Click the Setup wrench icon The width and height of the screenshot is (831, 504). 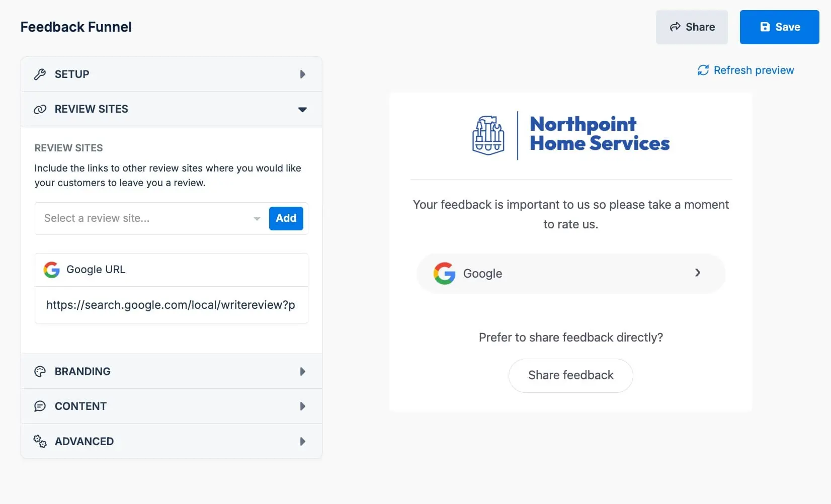coord(40,74)
